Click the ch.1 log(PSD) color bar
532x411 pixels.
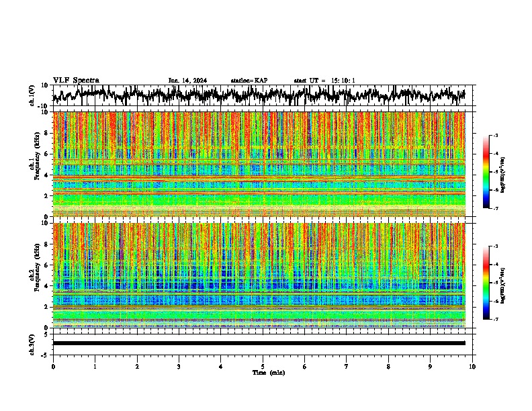coord(486,172)
